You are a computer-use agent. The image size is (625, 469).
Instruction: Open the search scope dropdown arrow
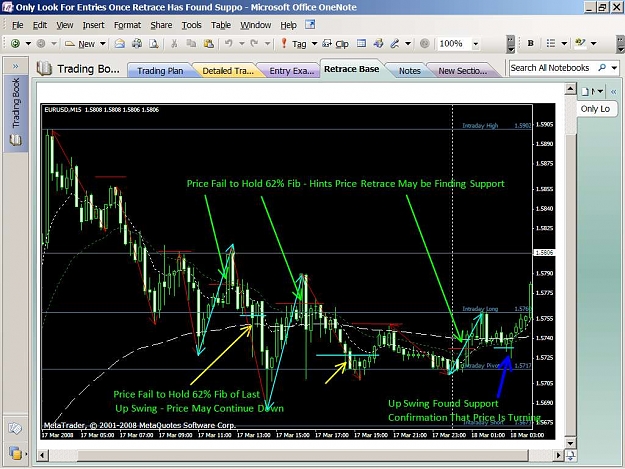pyautogui.click(x=614, y=68)
